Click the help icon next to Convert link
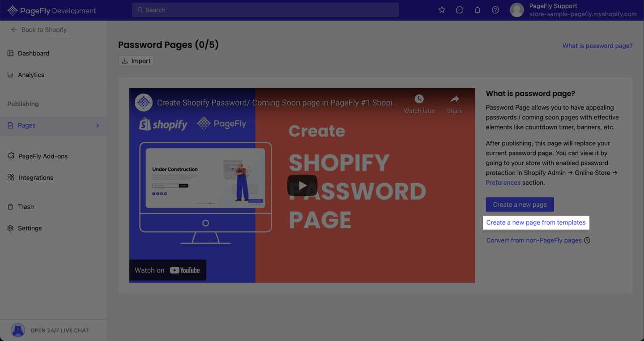This screenshot has height=341, width=644. coord(587,240)
